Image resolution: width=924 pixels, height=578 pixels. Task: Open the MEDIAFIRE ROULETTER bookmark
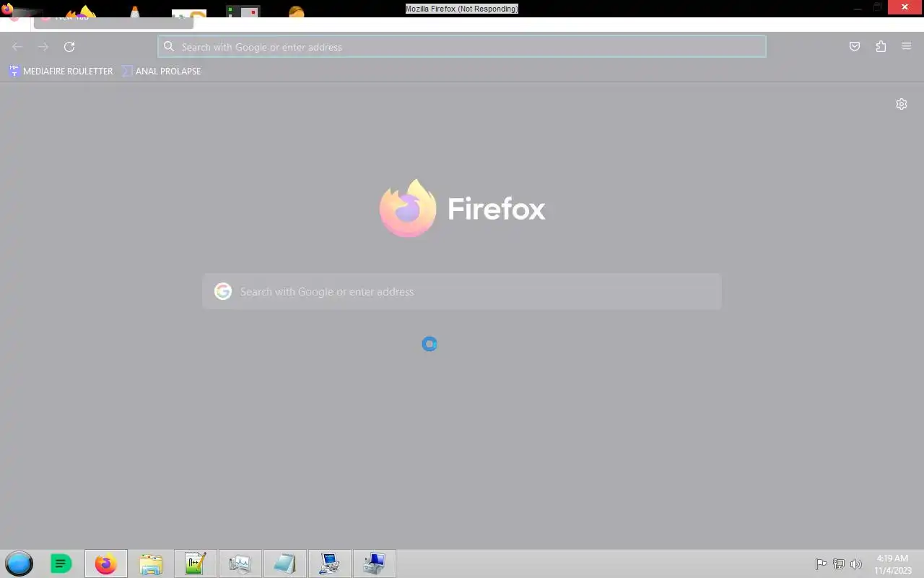(x=61, y=71)
